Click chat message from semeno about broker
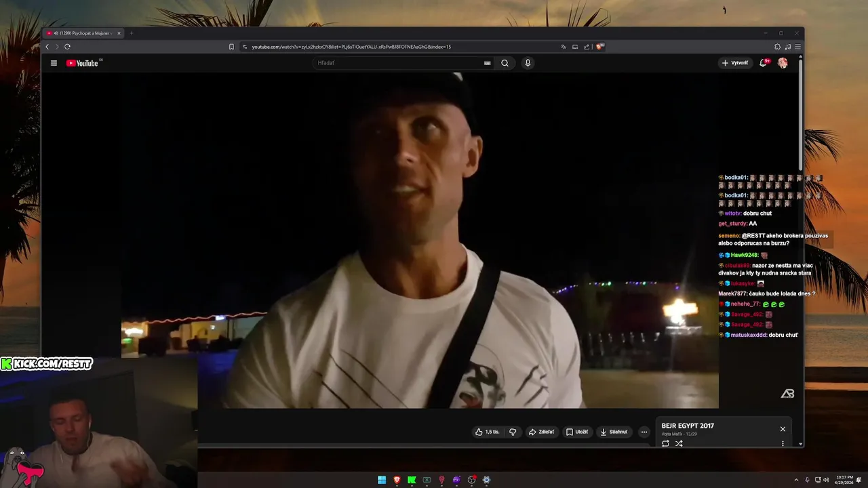This screenshot has width=868, height=488. click(x=773, y=239)
